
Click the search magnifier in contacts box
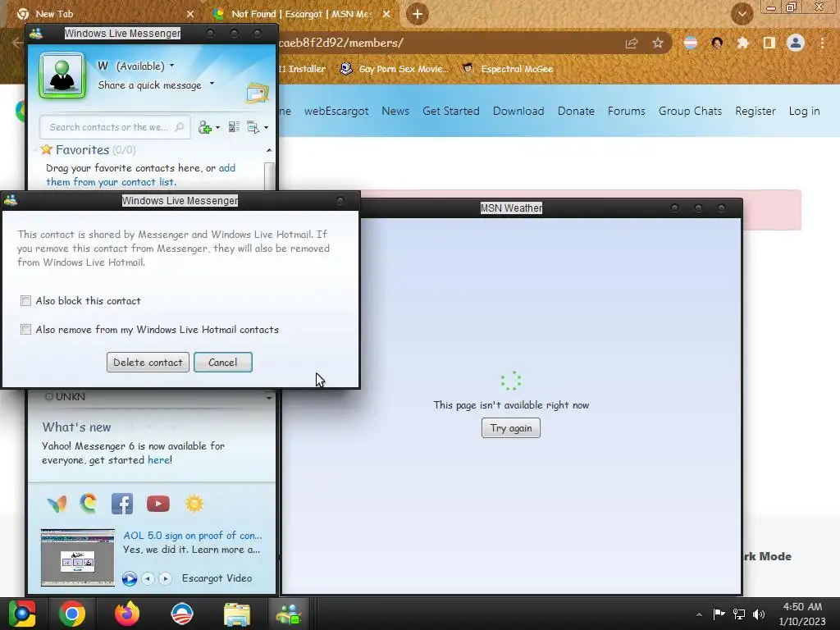coord(180,127)
